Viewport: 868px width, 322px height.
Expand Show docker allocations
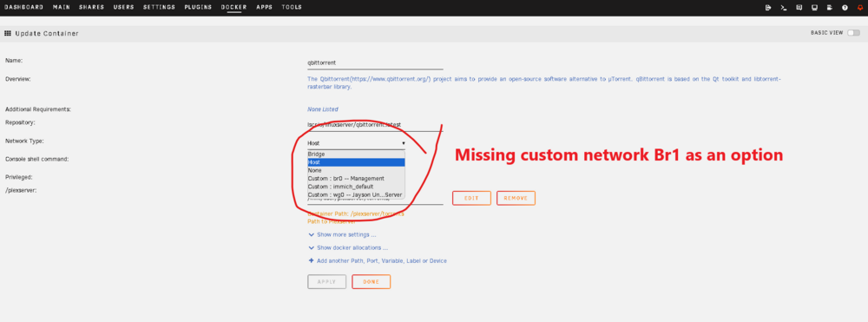point(348,248)
